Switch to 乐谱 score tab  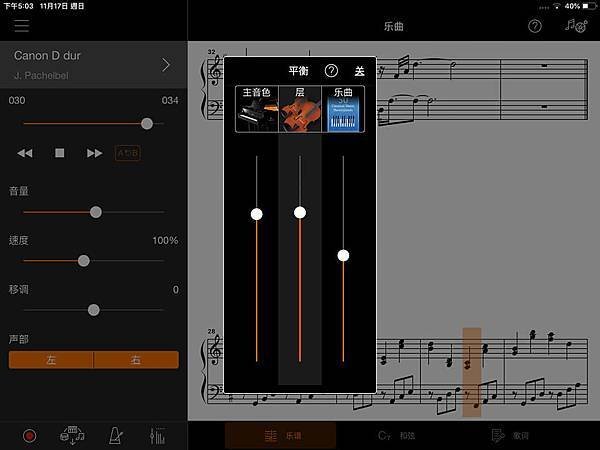(x=280, y=435)
